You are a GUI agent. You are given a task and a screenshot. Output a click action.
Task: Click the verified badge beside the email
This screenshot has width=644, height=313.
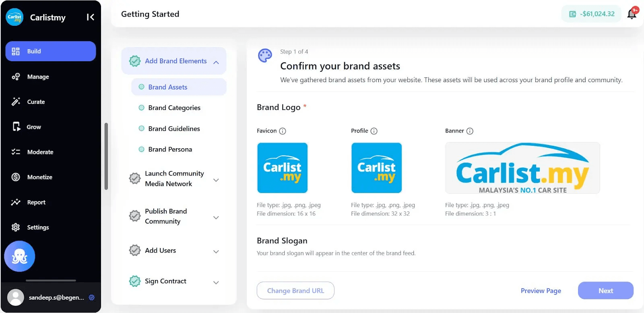(92, 297)
